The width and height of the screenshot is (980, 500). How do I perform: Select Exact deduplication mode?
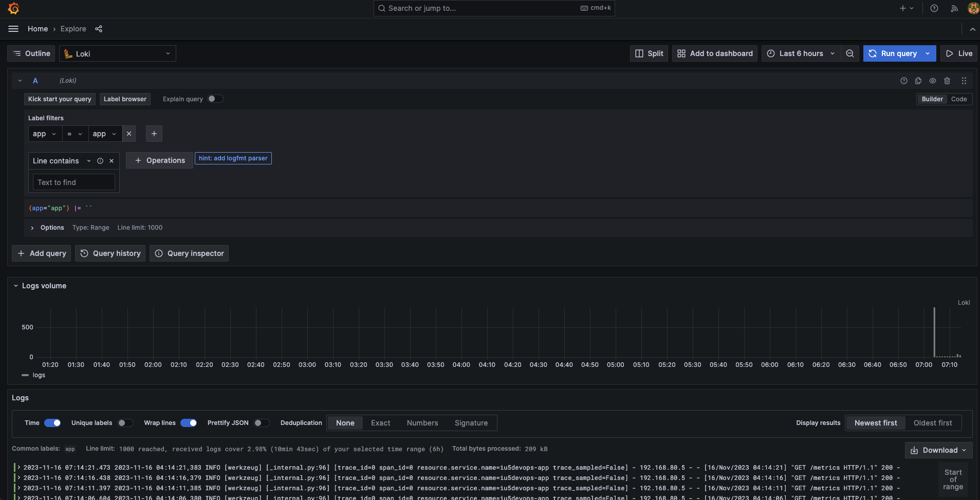380,423
